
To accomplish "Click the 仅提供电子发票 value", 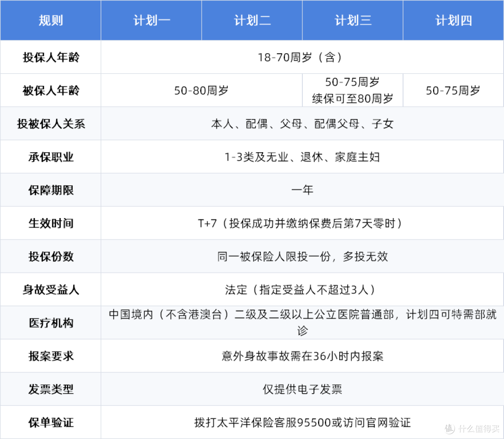I will (302, 389).
